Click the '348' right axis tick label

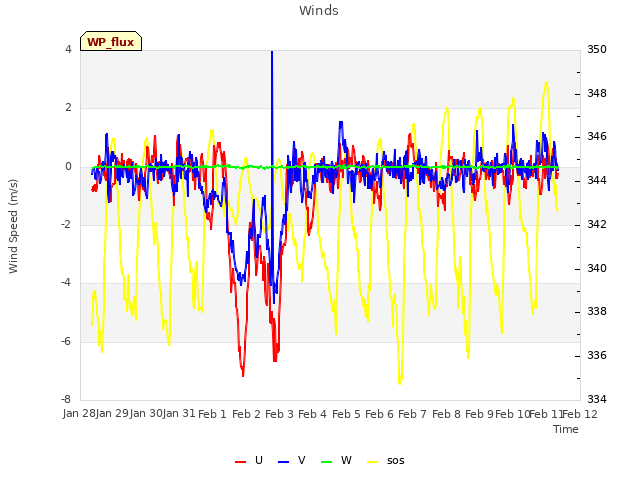(x=597, y=93)
